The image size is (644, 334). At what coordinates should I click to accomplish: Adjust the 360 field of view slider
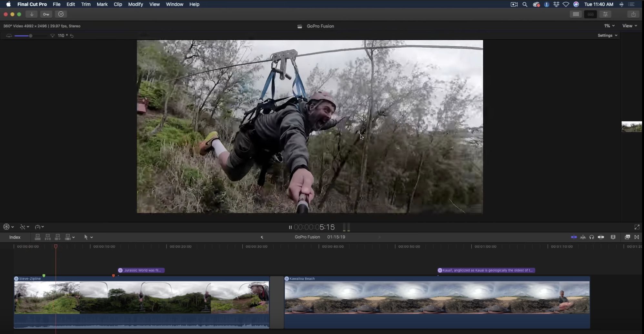click(30, 36)
